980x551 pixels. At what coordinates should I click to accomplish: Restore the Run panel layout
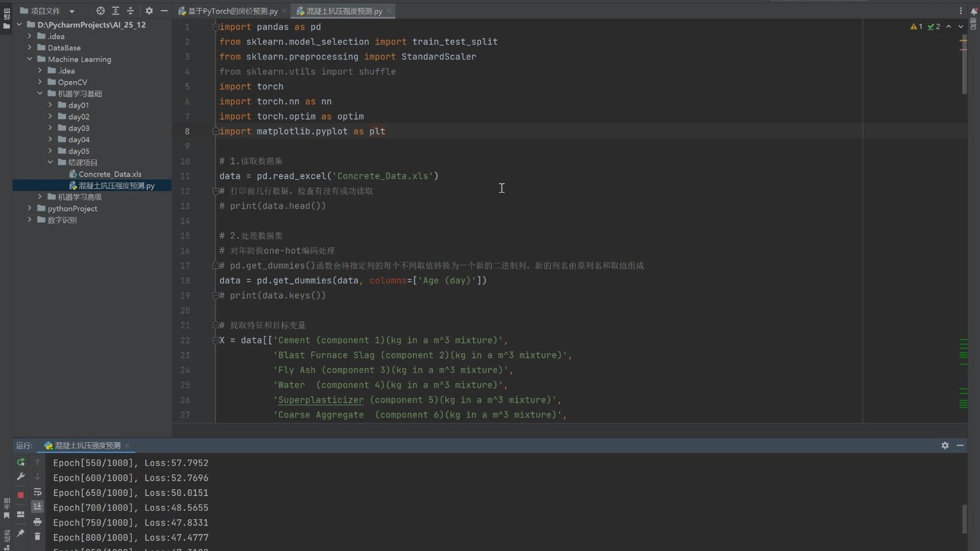pos(21,514)
